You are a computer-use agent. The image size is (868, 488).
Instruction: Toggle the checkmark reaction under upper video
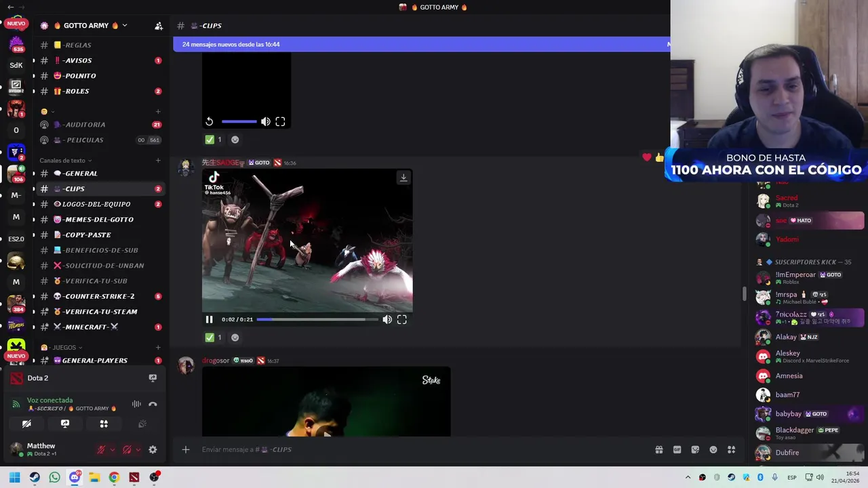pos(214,139)
